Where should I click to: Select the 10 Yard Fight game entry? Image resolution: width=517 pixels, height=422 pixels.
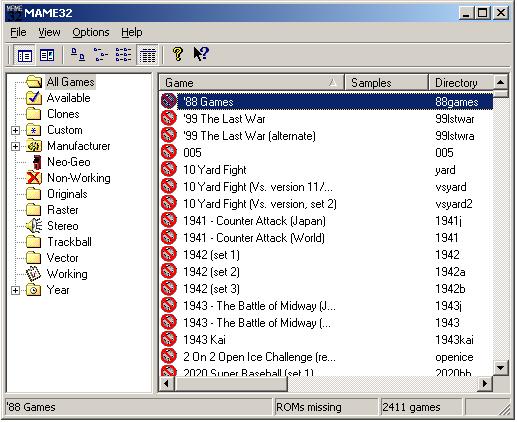pyautogui.click(x=327, y=170)
